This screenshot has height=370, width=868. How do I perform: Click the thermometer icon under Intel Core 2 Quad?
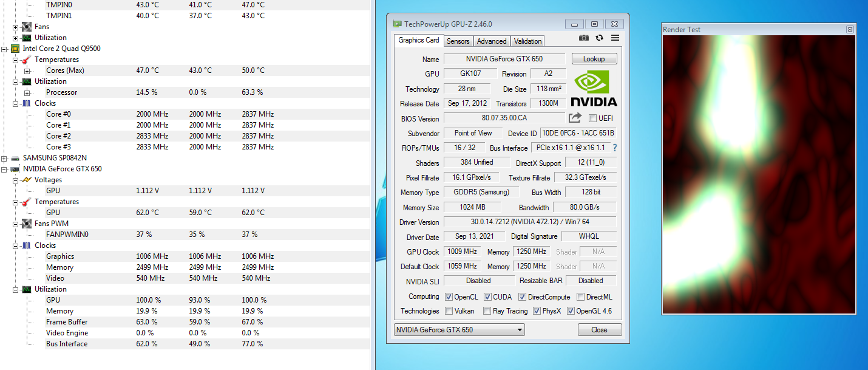pos(27,60)
